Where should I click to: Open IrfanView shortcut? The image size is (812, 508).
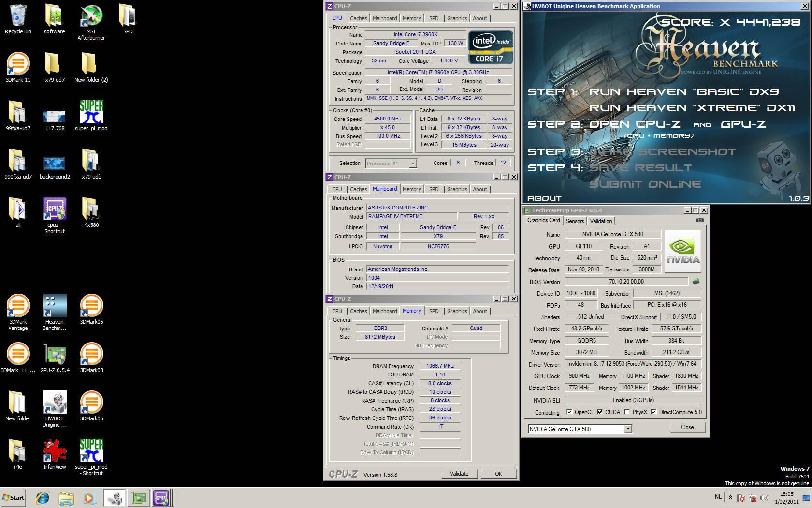tap(54, 455)
